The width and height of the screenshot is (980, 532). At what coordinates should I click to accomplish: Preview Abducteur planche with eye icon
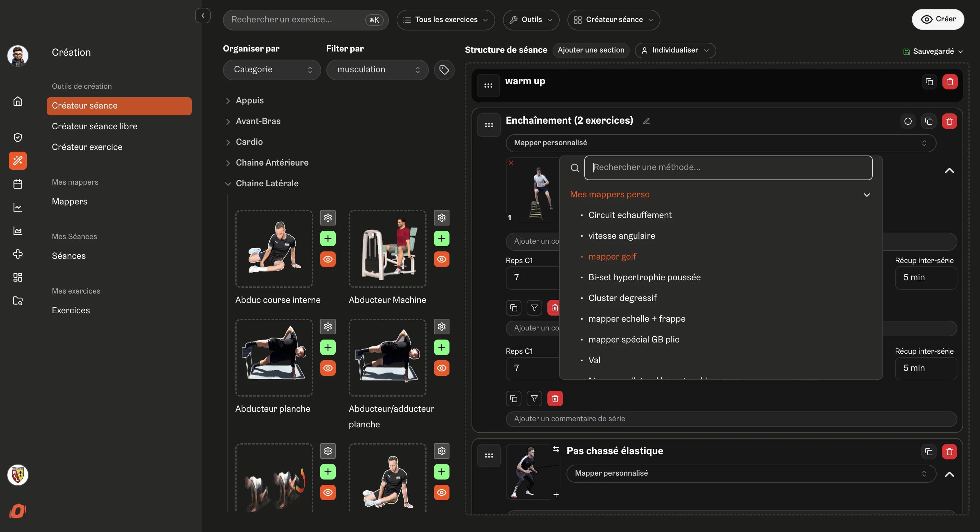328,368
